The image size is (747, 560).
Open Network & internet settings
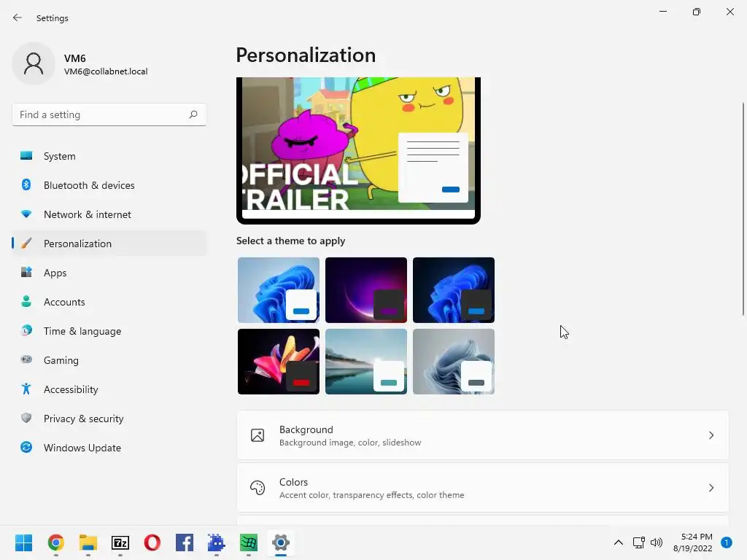pyautogui.click(x=109, y=214)
